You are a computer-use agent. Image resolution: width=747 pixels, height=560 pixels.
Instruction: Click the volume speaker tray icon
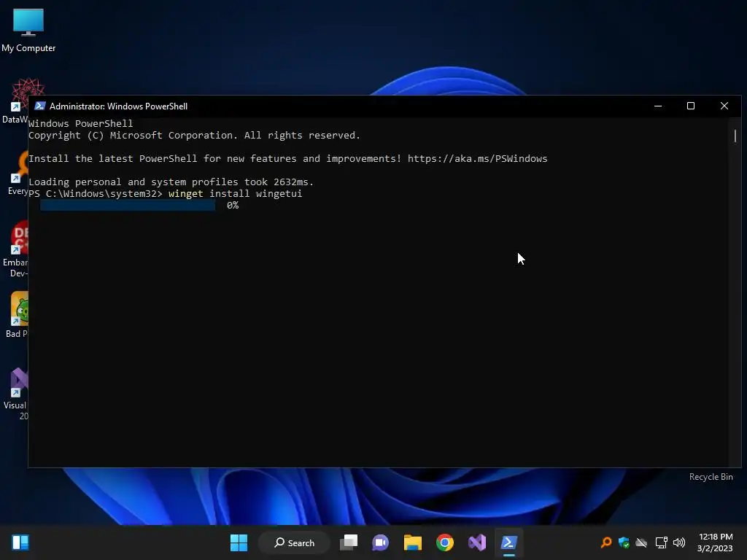pos(679,542)
